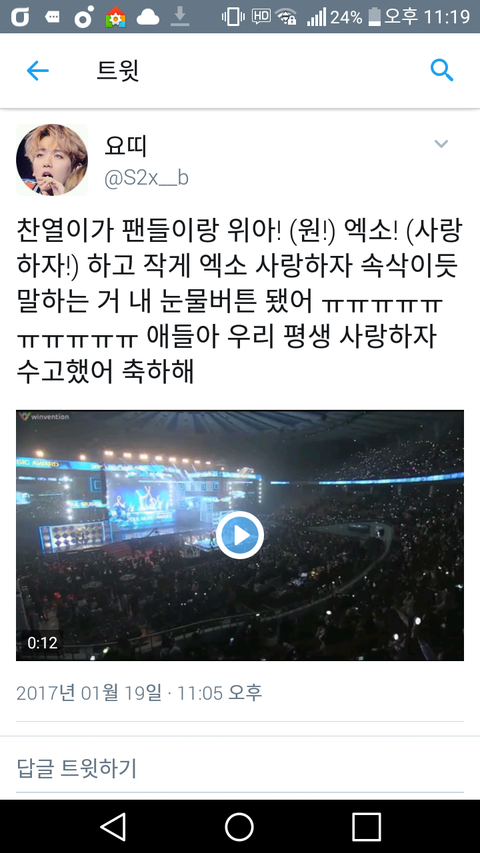The image size is (480, 853).
Task: Tap the back arrow icon
Action: point(38,71)
